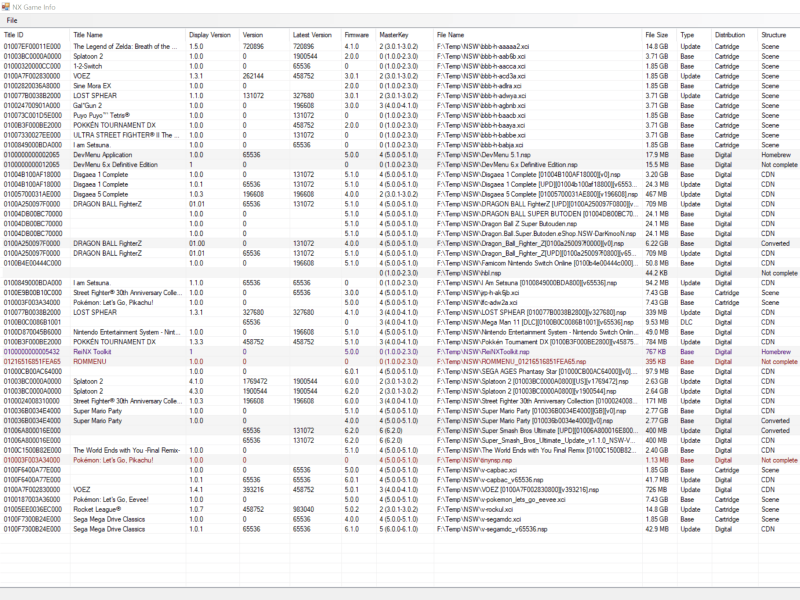
Task: Sort by Firmware column header
Action: [358, 35]
